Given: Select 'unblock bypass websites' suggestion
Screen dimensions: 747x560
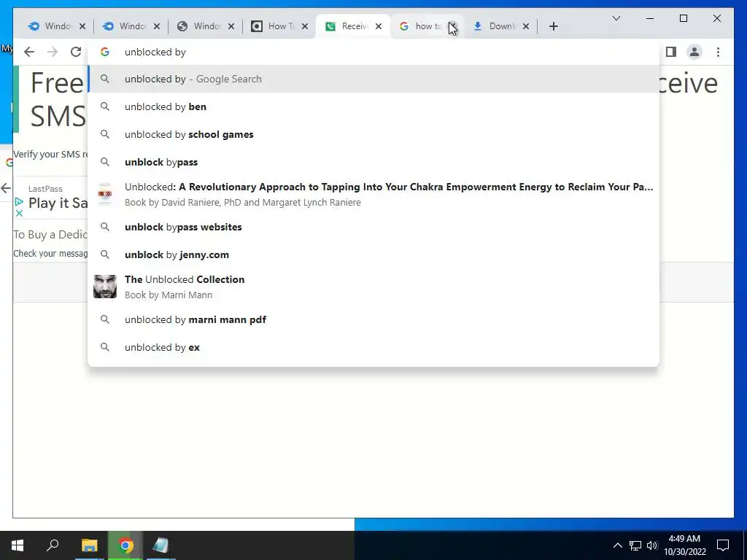Looking at the screenshot, I should [374, 227].
